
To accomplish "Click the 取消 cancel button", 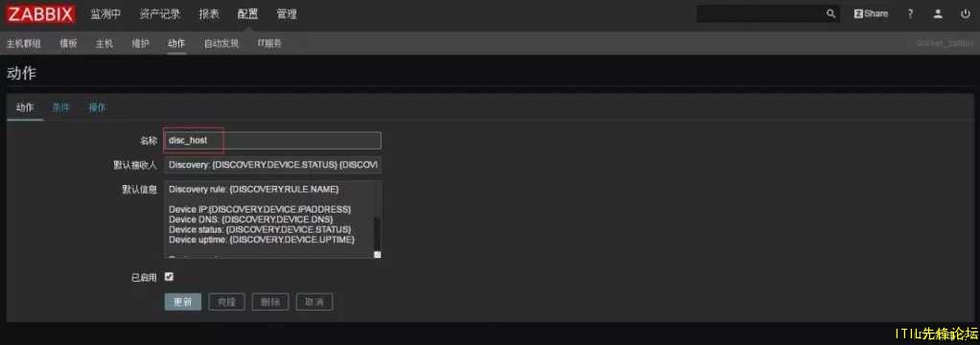I will (x=314, y=302).
